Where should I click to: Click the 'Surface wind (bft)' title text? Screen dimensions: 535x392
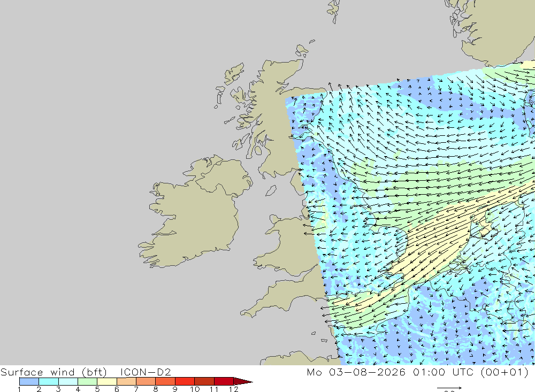pos(53,372)
